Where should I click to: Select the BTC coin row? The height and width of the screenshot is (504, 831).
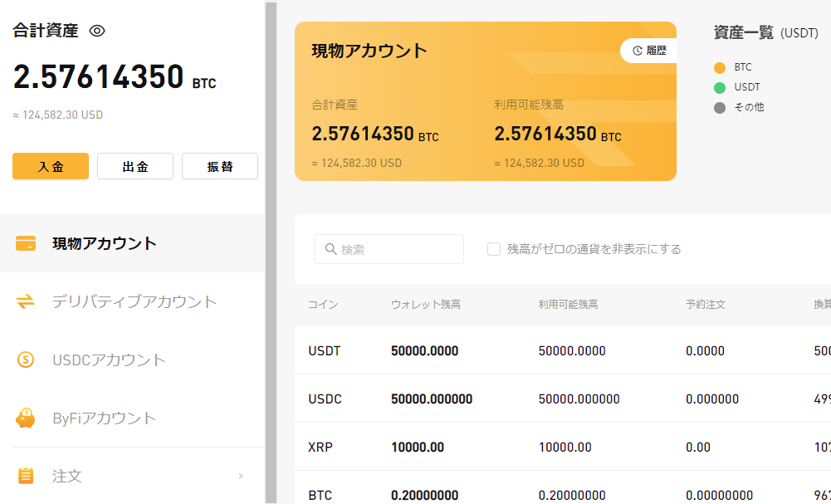[563, 488]
